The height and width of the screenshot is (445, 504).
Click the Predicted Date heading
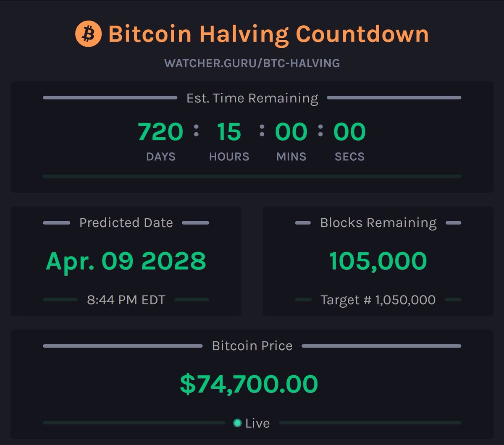click(x=126, y=222)
